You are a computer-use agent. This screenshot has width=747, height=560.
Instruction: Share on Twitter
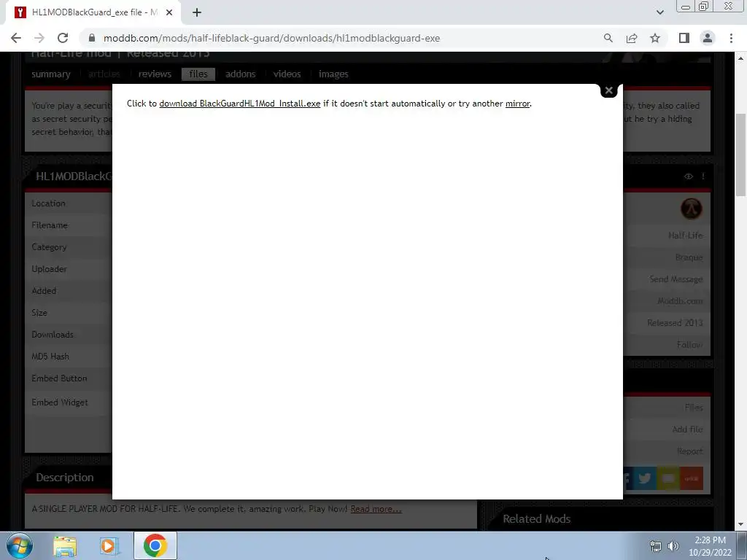tap(645, 478)
